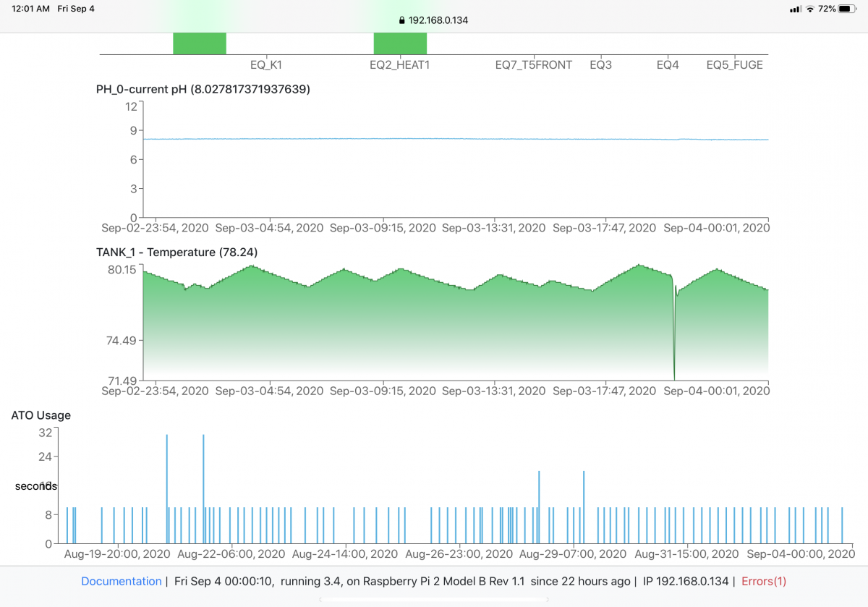View the Errors(1) details
The height and width of the screenshot is (607, 868).
(x=763, y=581)
